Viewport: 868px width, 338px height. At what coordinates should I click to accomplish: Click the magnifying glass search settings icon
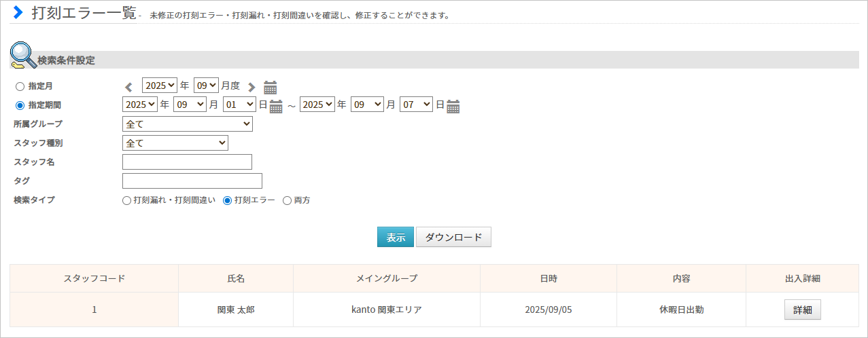23,56
